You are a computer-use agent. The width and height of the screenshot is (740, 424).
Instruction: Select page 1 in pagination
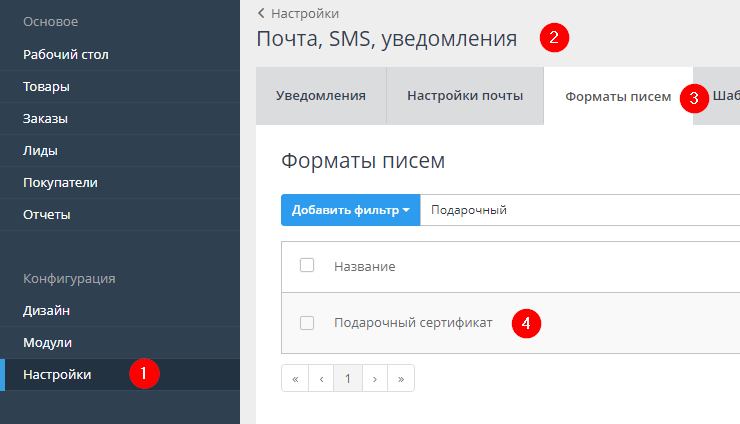click(347, 379)
